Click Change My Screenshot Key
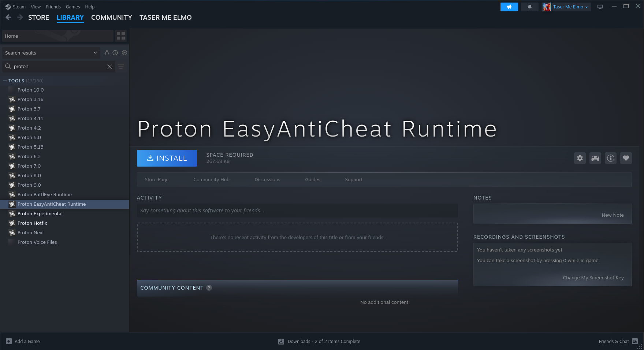This screenshot has height=350, width=644. coord(593,278)
